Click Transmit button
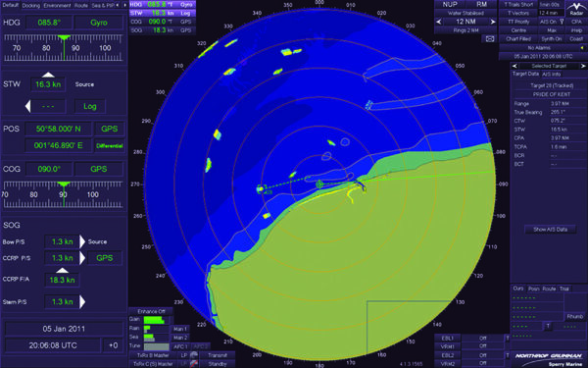 (218, 355)
